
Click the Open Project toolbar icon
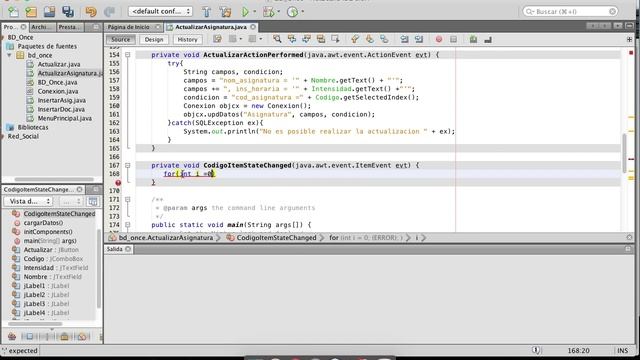(x=49, y=11)
